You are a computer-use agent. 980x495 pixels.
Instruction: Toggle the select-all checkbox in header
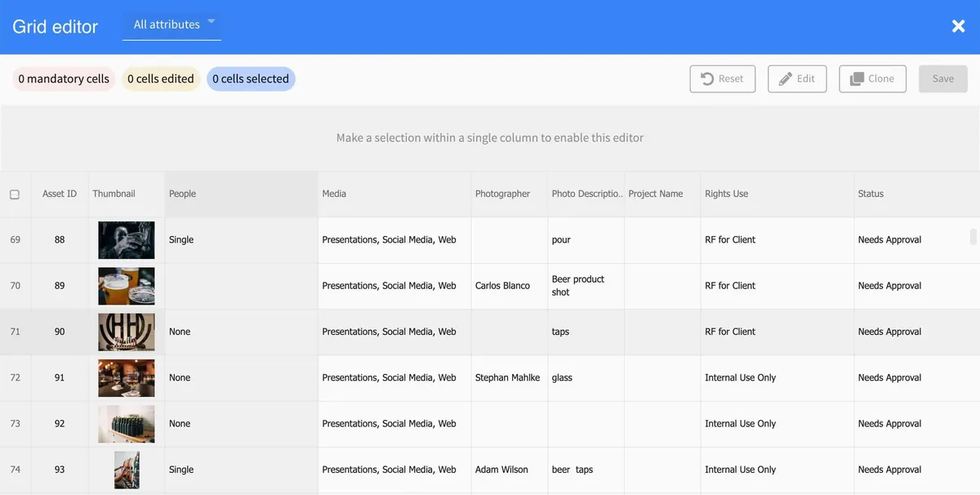(15, 194)
